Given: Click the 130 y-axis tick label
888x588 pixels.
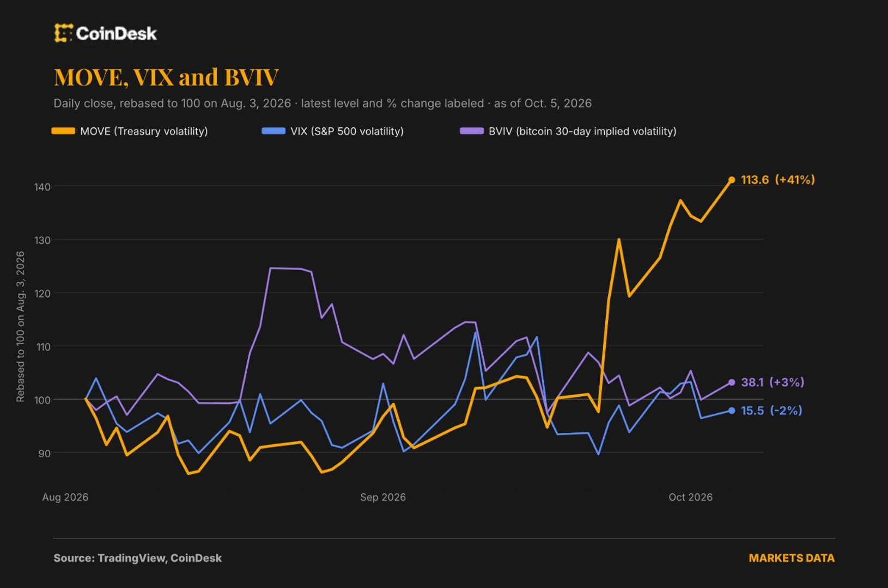Looking at the screenshot, I should pos(42,240).
